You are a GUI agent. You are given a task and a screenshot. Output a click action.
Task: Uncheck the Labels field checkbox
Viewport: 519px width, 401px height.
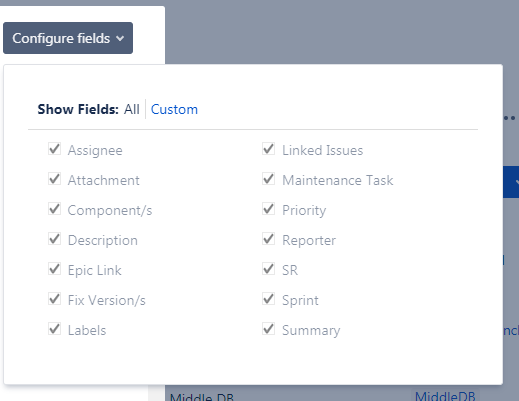click(54, 329)
